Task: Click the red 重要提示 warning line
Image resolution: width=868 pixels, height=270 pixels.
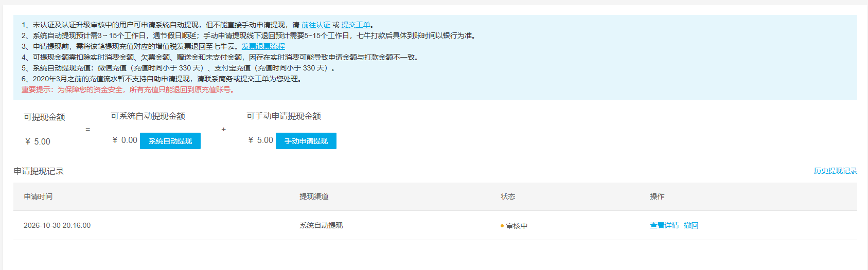Action: click(x=129, y=89)
